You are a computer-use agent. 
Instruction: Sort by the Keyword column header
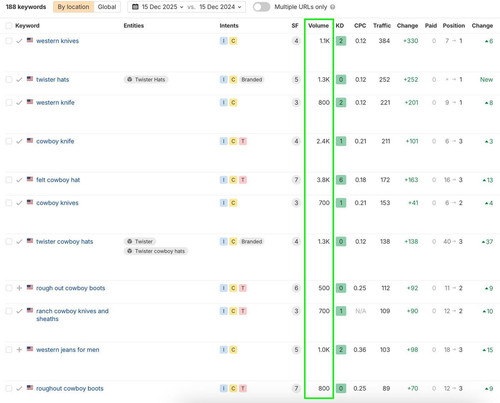coord(27,26)
